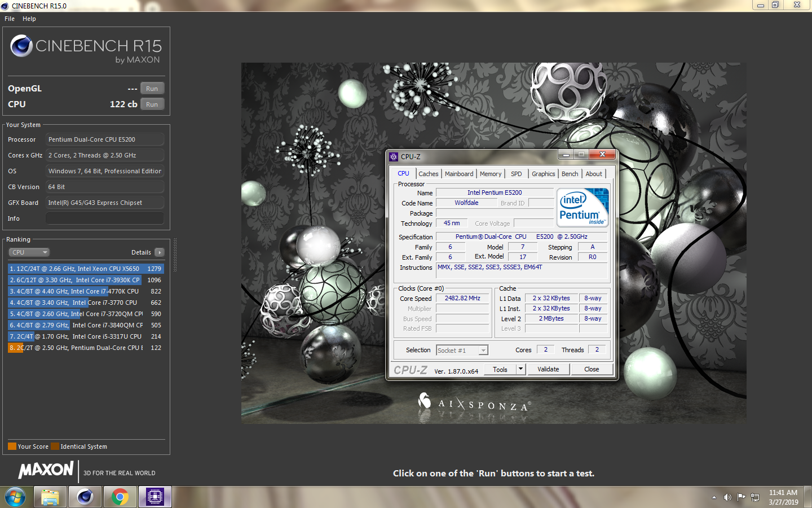Switch to the Mainboard tab in CPU-Z
This screenshot has height=508, width=812.
tap(459, 174)
